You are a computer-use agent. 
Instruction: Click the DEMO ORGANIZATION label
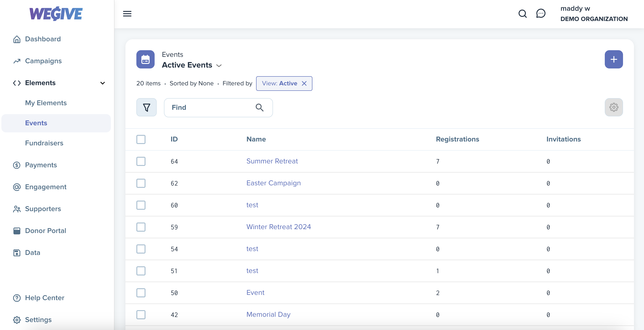594,19
